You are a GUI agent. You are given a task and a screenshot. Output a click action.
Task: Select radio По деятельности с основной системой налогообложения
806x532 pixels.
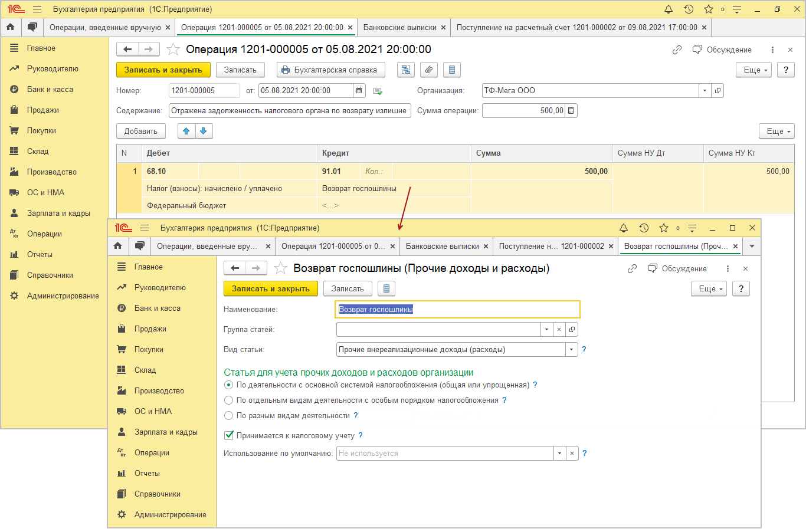click(x=229, y=385)
